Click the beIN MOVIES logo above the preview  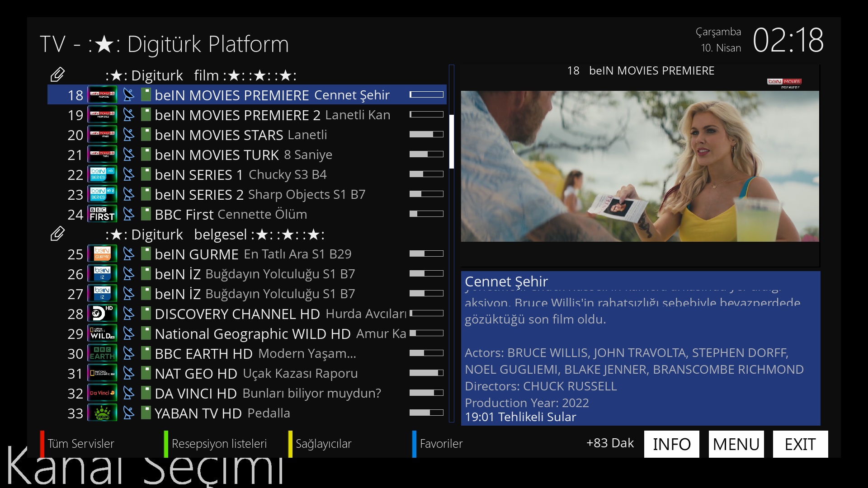tap(784, 83)
